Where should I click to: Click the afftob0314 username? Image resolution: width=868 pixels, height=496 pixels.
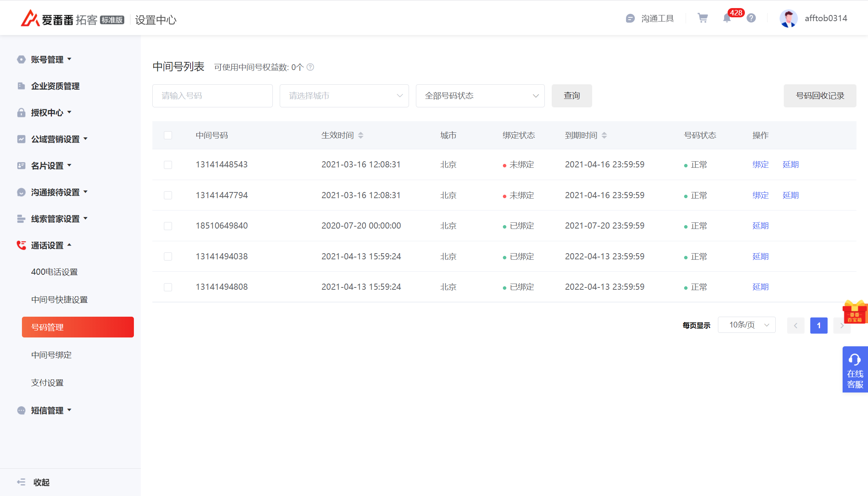(x=826, y=18)
